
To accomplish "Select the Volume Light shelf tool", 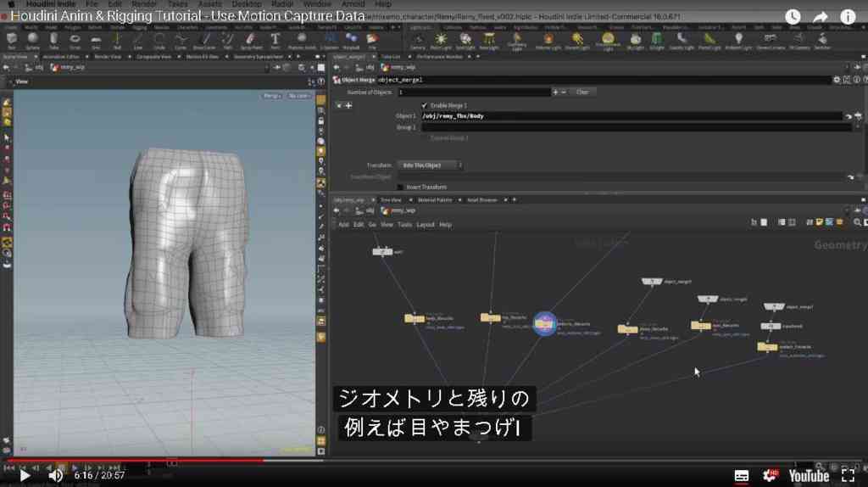I will click(x=548, y=41).
